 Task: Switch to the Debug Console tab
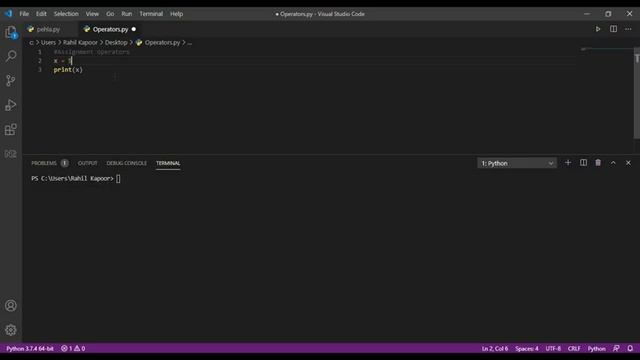(127, 163)
